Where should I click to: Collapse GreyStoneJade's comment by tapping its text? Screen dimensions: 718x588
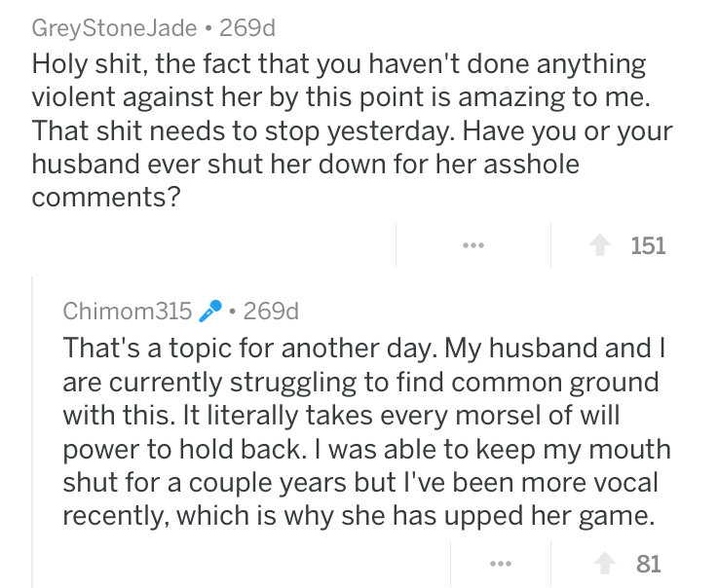coord(352,130)
